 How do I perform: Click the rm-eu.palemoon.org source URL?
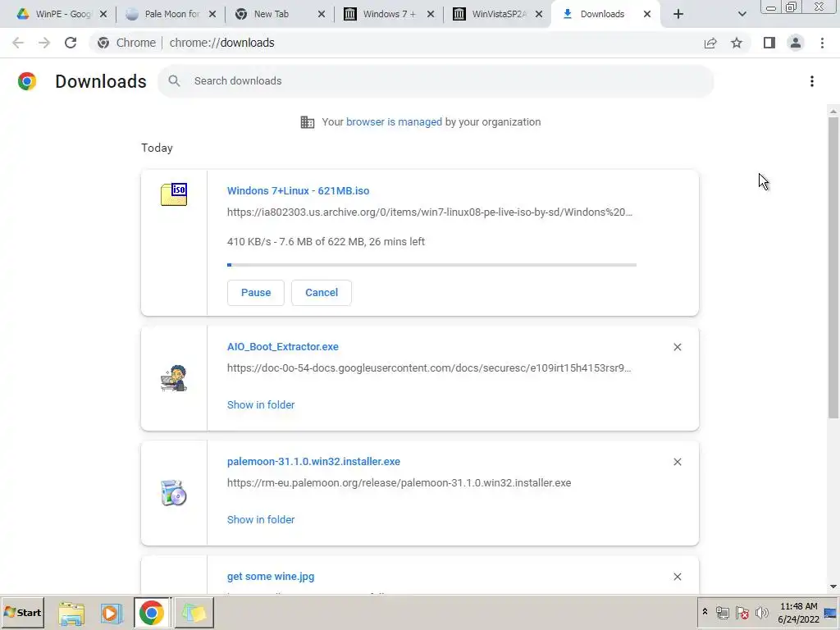[x=399, y=482]
